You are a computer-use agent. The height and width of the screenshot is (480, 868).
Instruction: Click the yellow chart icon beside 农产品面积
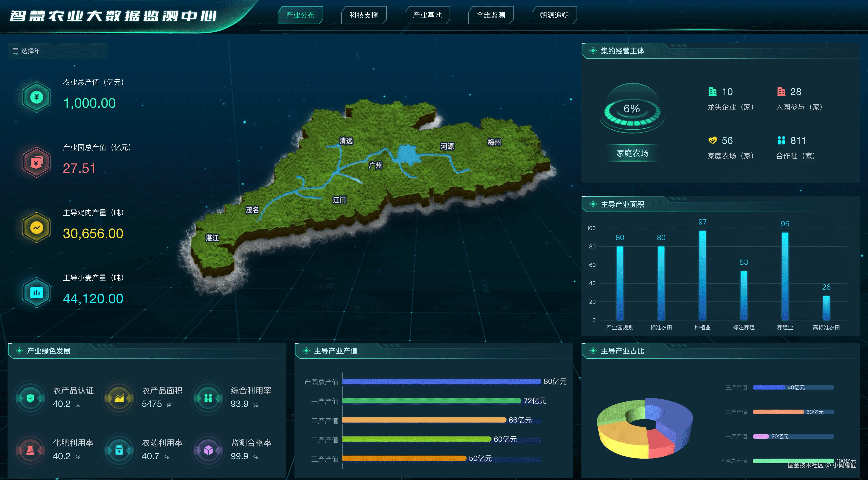click(119, 398)
